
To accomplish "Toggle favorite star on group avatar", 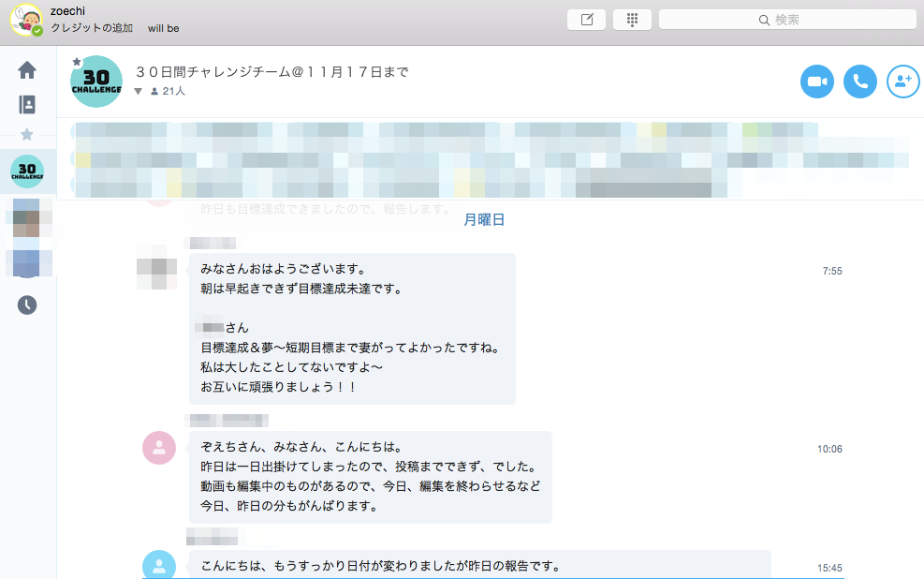I will click(x=77, y=62).
